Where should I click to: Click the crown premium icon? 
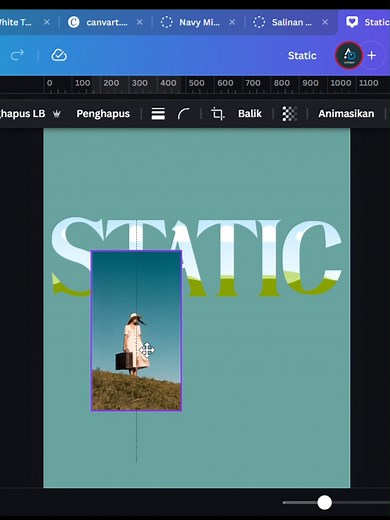pos(57,114)
